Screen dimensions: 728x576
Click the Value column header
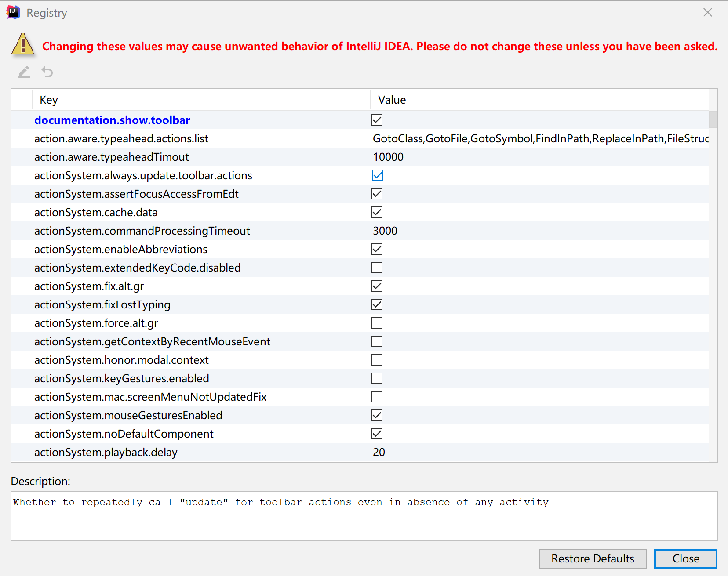click(x=539, y=100)
